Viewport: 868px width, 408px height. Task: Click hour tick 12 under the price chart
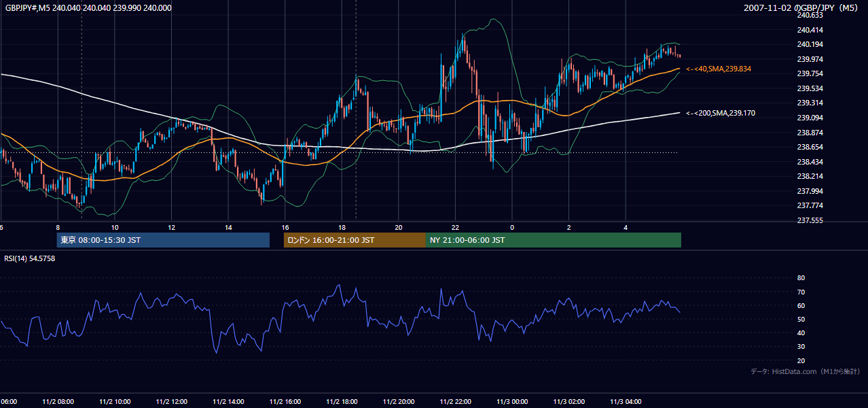click(171, 227)
